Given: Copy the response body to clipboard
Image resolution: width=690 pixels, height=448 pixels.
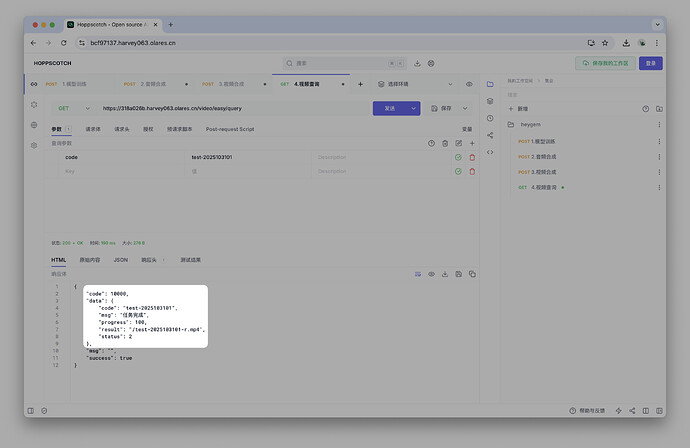Looking at the screenshot, I should (472, 274).
